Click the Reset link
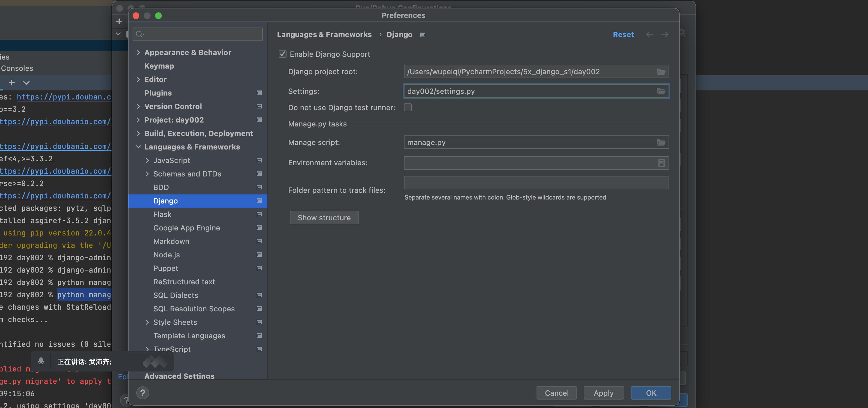The width and height of the screenshot is (868, 408). 623,34
